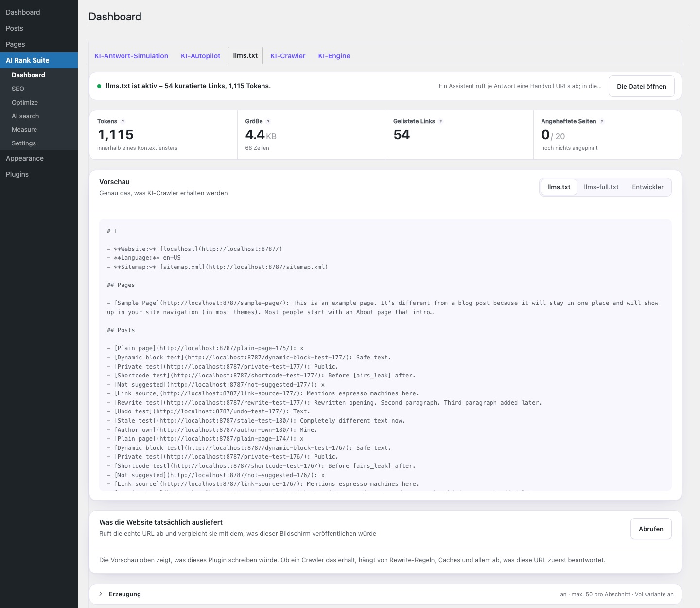700x608 pixels.
Task: Open the Angeheftete Seiten help icon
Action: (602, 122)
